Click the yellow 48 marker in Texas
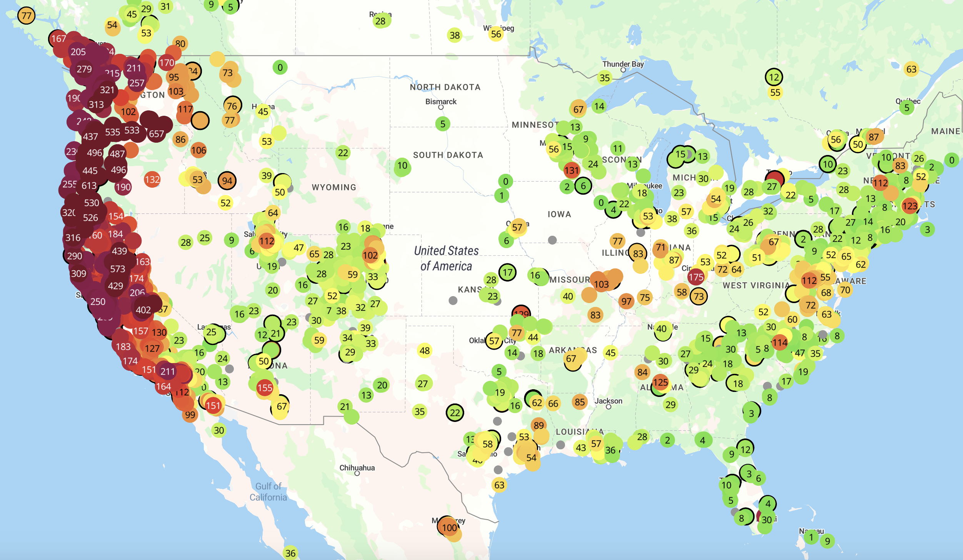This screenshot has width=963, height=560. [425, 350]
